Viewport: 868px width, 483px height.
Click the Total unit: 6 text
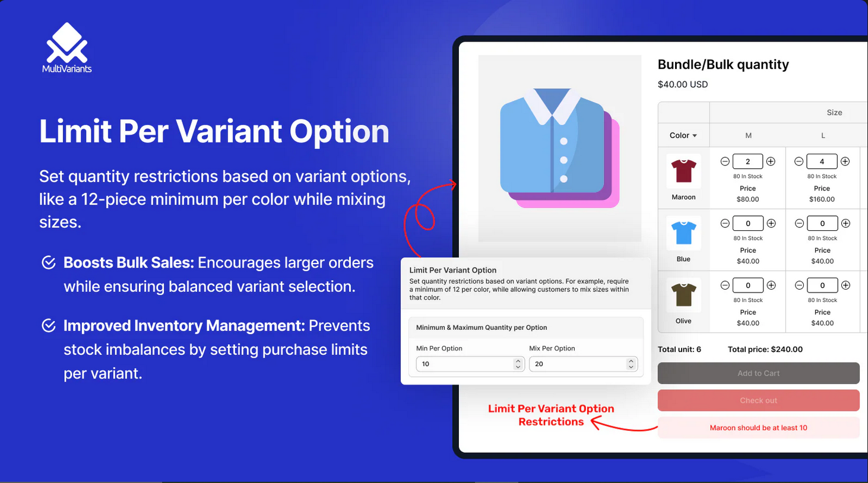(x=679, y=349)
